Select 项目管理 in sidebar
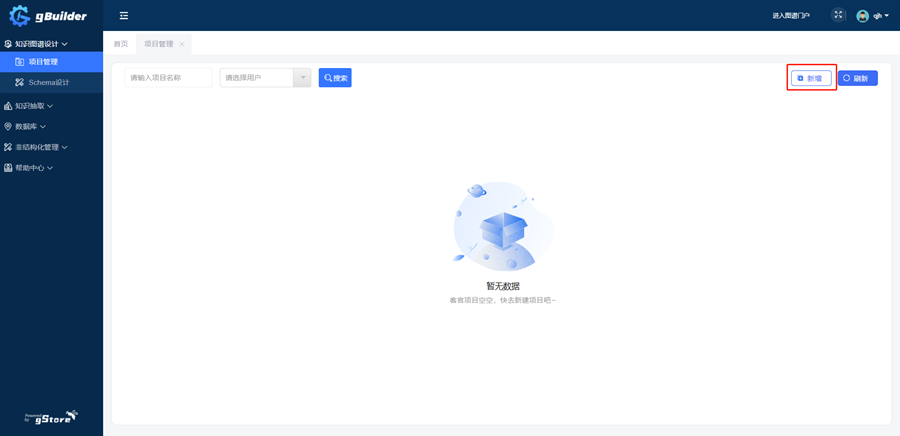 52,62
